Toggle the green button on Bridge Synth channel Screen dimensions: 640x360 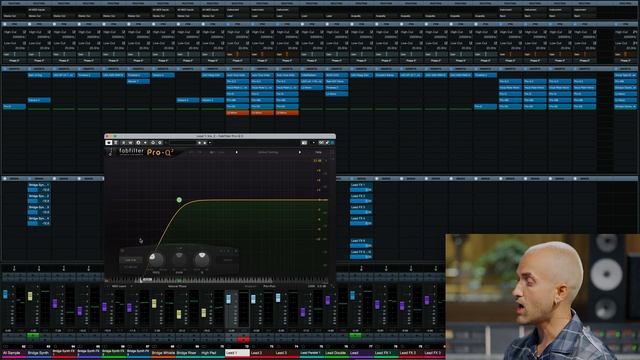point(33,336)
